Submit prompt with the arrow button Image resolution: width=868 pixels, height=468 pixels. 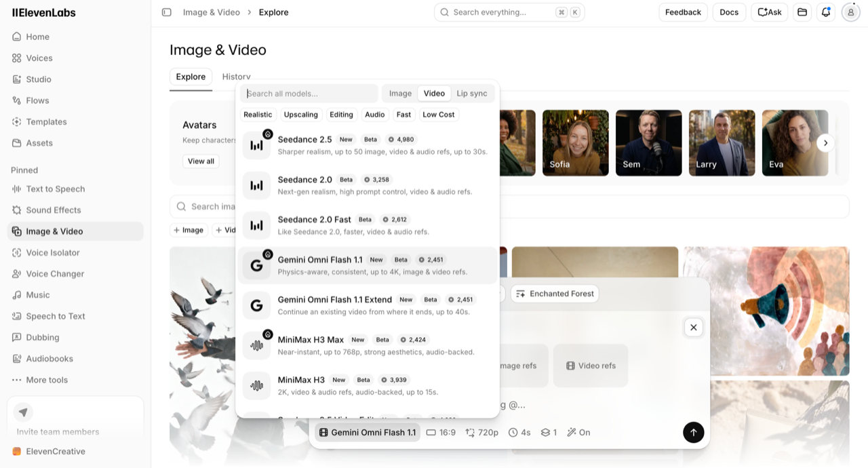[693, 433]
